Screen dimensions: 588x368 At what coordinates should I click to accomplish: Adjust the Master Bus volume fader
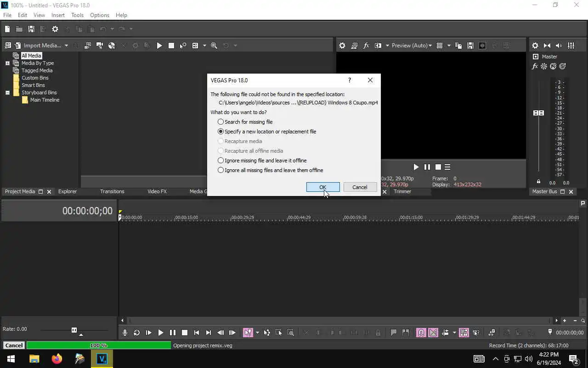click(538, 113)
